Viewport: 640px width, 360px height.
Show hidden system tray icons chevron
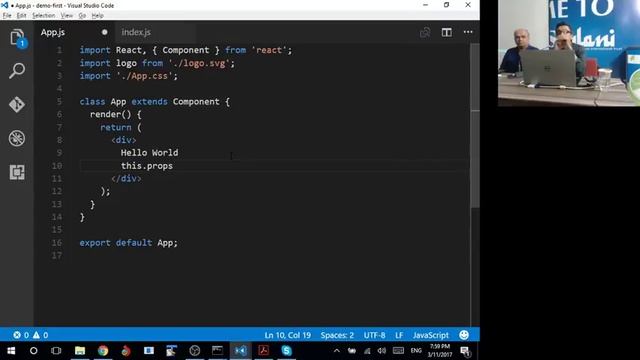[337, 351]
